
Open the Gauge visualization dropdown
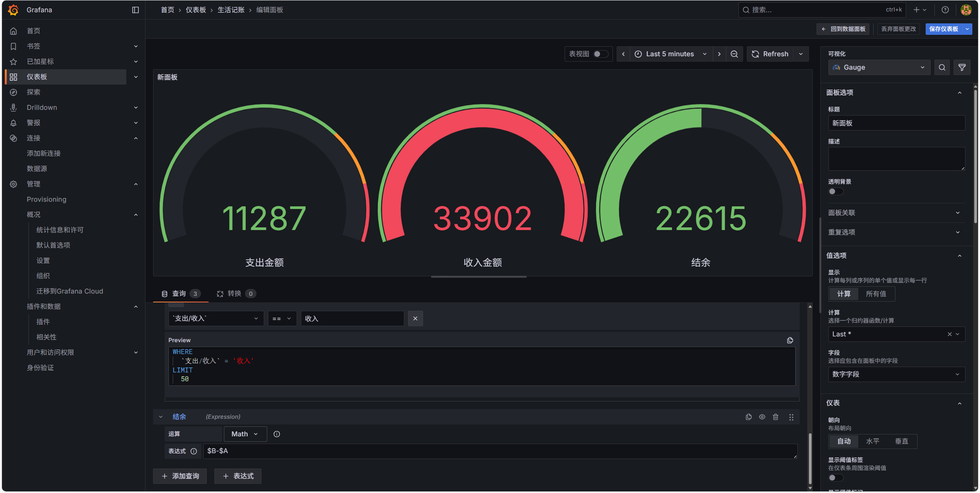[x=879, y=67]
